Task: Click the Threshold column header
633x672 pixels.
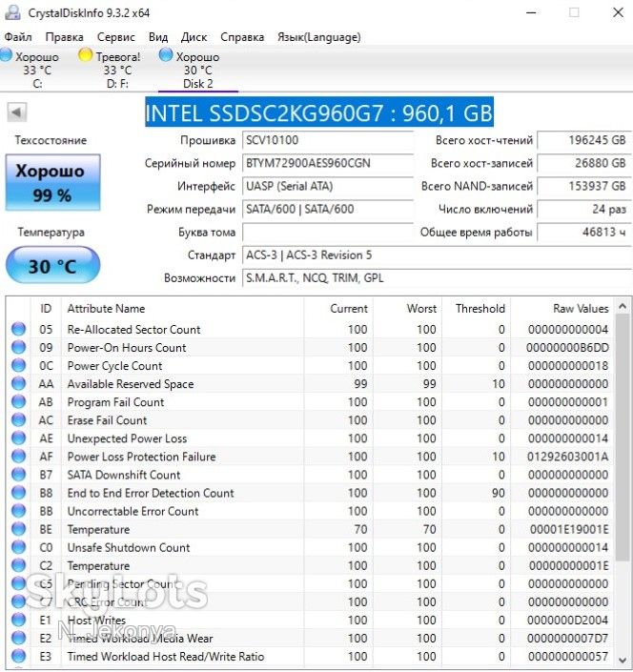Action: point(476,309)
